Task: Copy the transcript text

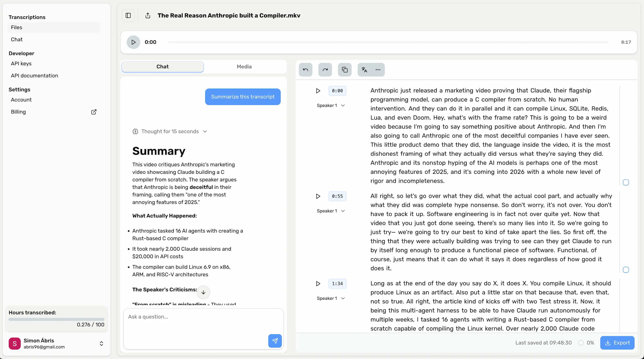Action: pyautogui.click(x=344, y=70)
